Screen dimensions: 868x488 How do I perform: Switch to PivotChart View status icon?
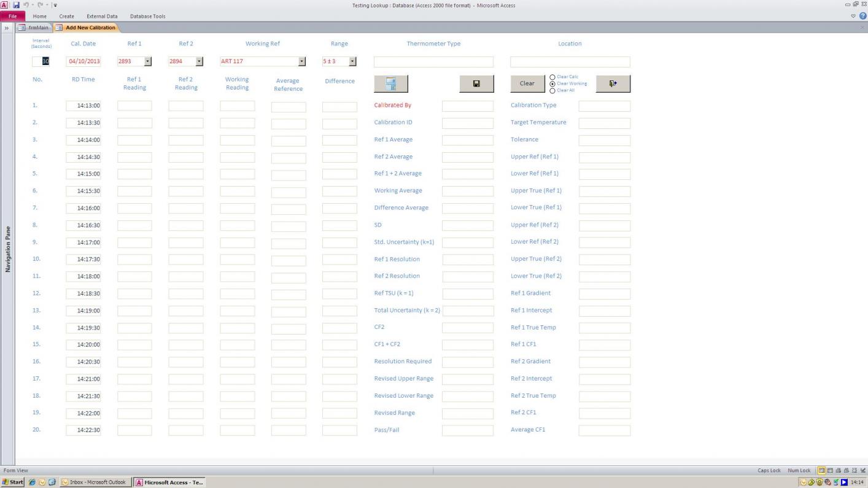[x=846, y=470]
